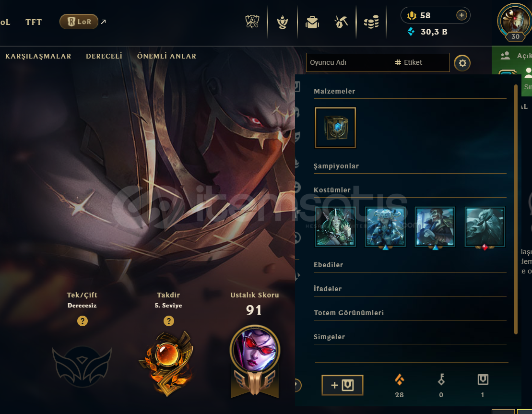Open the Collection icon in top bar
Viewport: 532px width, 414px height.
[282, 23]
